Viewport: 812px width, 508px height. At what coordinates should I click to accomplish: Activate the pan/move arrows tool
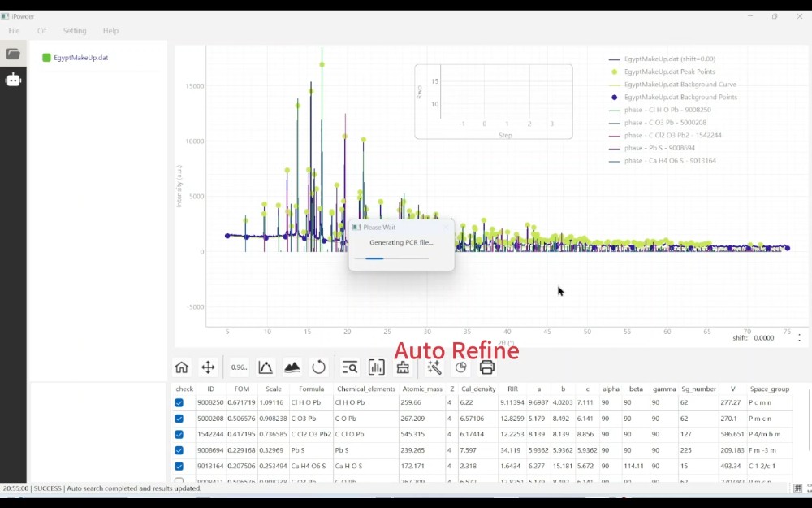coord(208,367)
